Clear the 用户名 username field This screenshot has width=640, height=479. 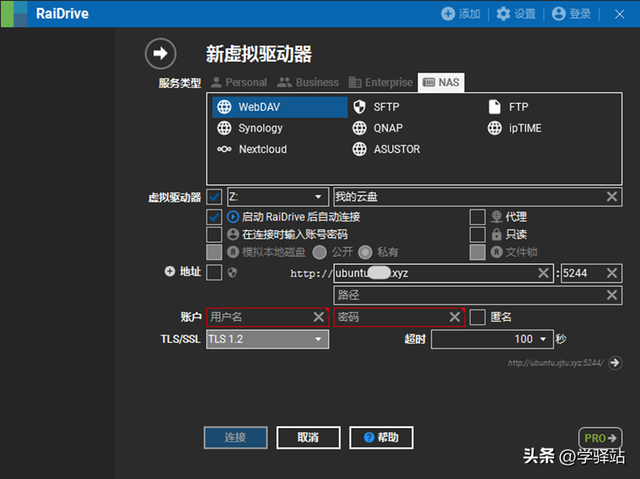click(x=318, y=317)
